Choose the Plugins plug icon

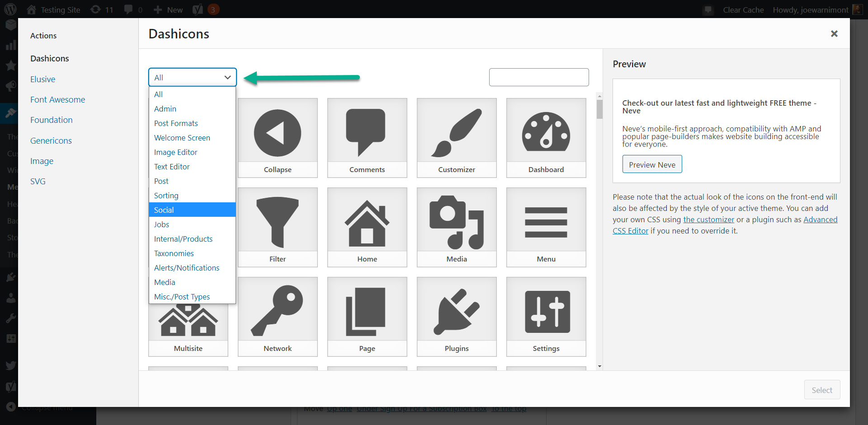tap(456, 311)
